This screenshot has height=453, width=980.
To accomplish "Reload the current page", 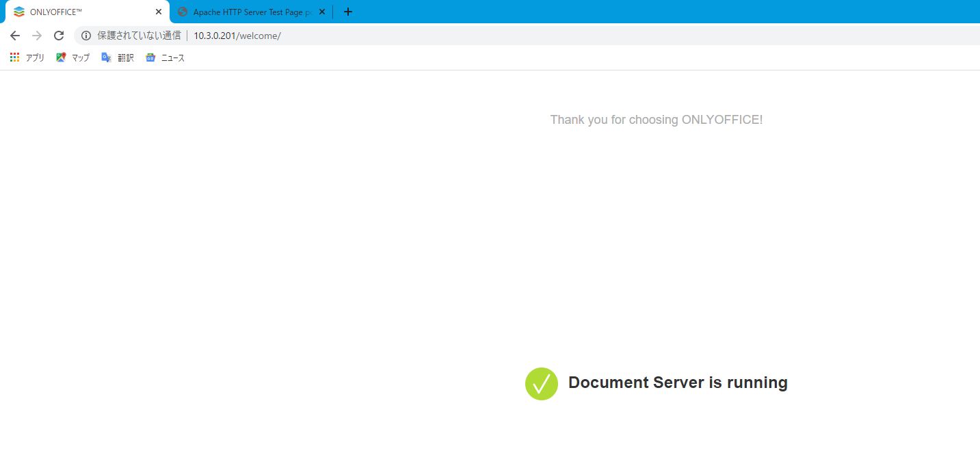I will (59, 35).
